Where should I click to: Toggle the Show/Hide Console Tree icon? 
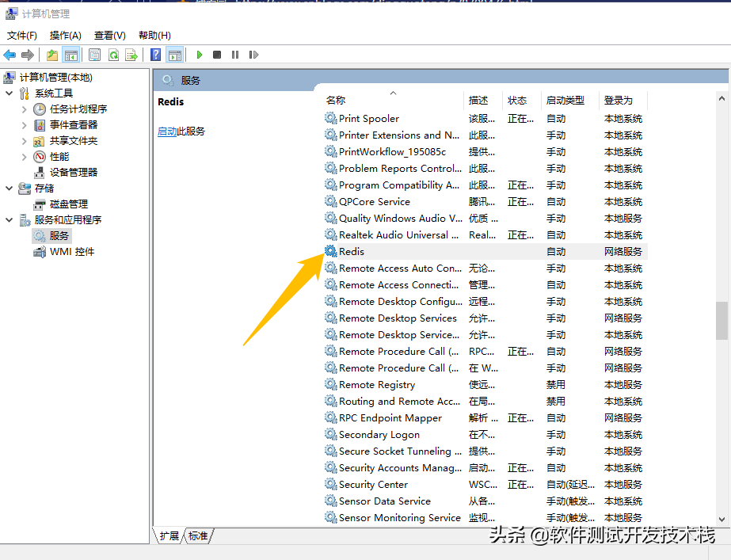click(71, 55)
